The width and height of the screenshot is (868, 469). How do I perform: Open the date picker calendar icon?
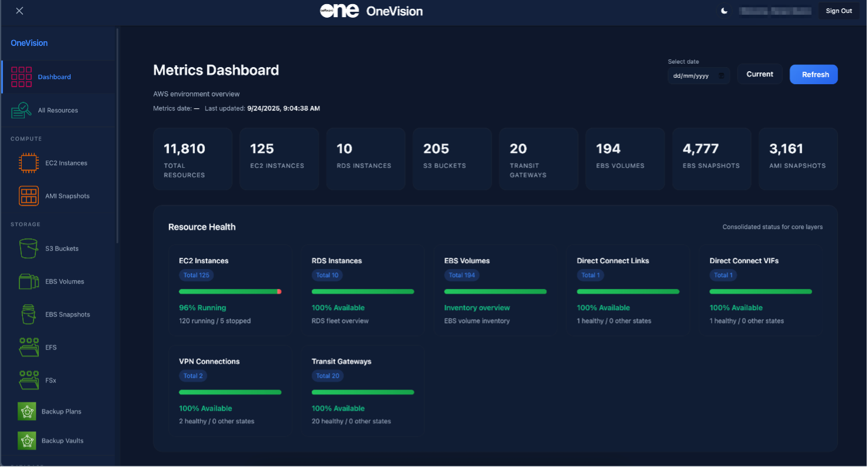pyautogui.click(x=721, y=75)
